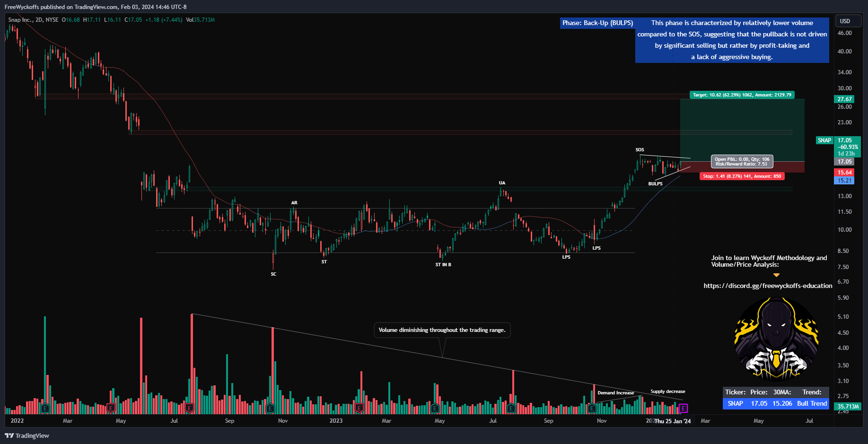Click the 2022 label on time axis
This screenshot has width=868, height=444.
pyautogui.click(x=17, y=421)
